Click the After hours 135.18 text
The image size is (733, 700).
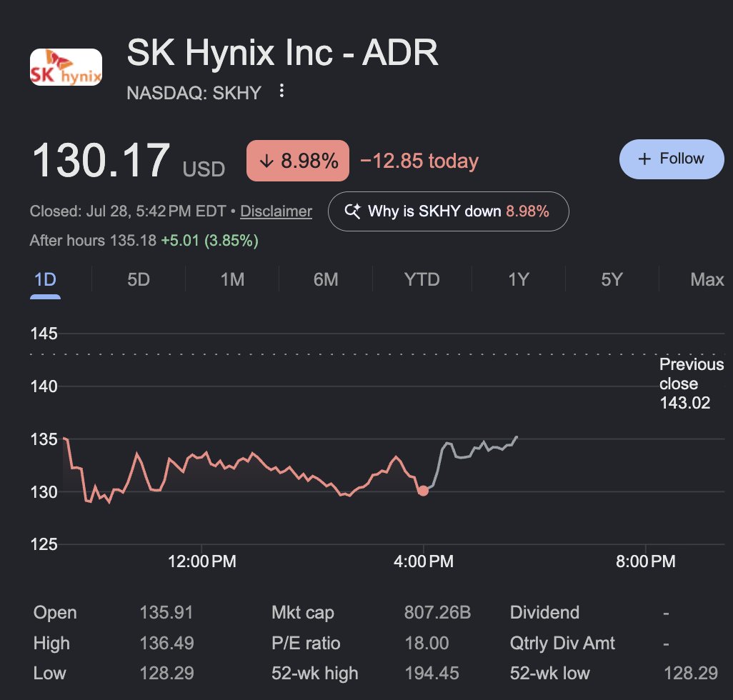(x=93, y=241)
